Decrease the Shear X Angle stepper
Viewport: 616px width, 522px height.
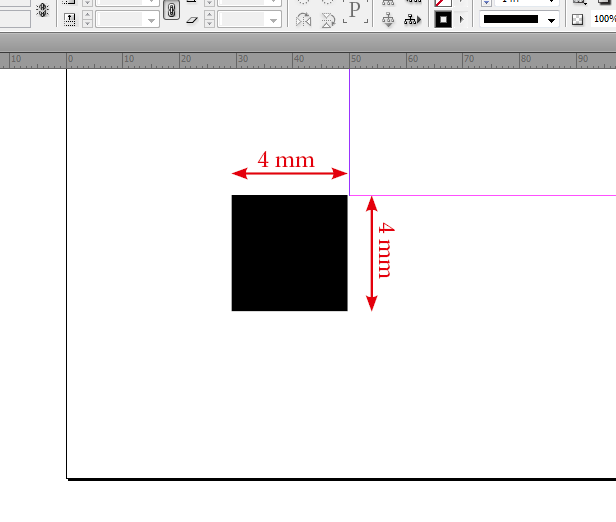[209, 23]
